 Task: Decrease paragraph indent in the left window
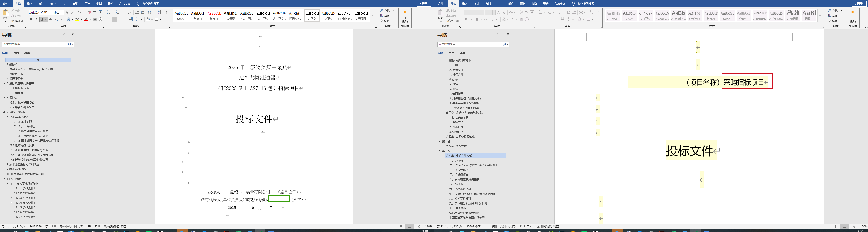point(137,12)
